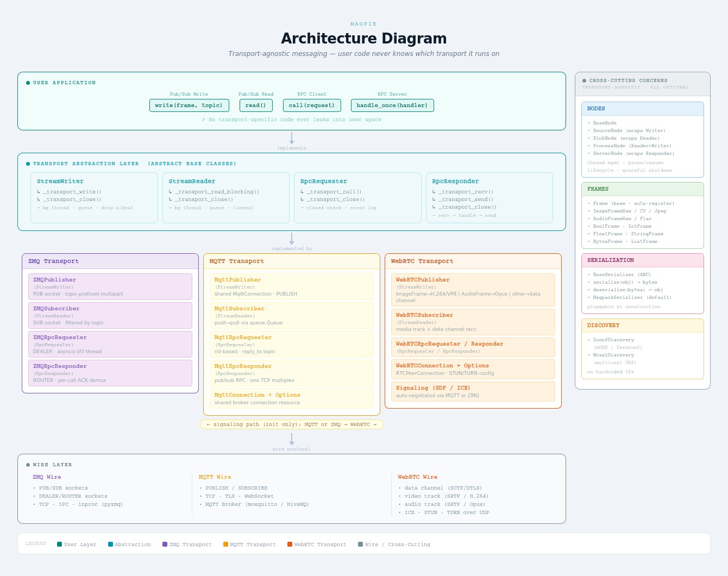Viewport: 728px width, 576px height.
Task: Select the MqttRpcRequester card
Action: [292, 344]
